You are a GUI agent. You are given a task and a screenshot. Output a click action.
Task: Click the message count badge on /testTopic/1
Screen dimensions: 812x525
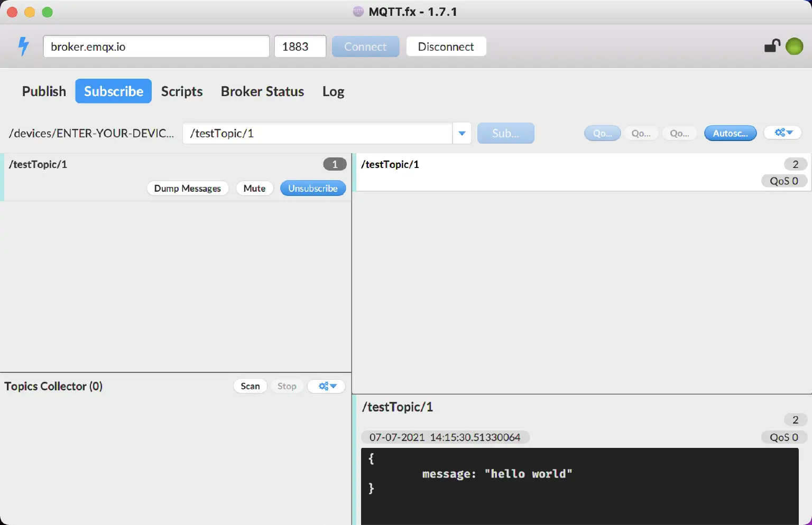(335, 164)
